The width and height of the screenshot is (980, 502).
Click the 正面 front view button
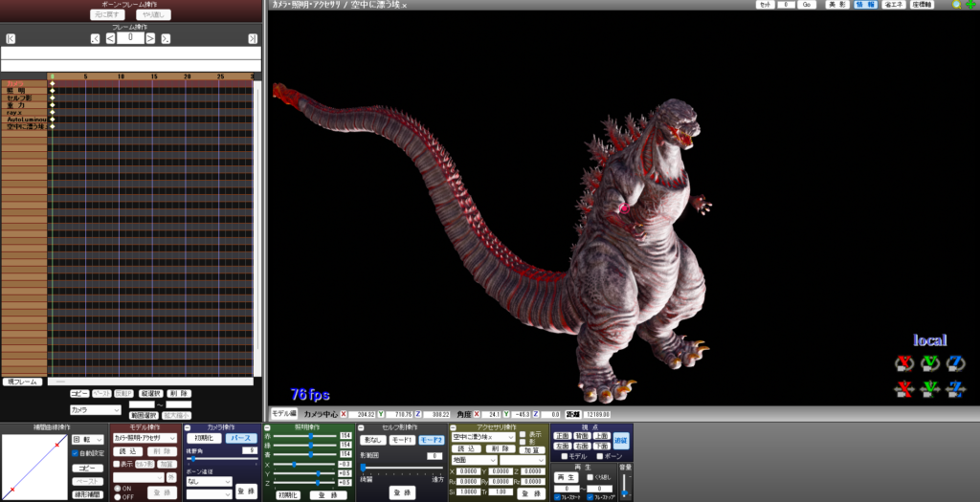563,435
